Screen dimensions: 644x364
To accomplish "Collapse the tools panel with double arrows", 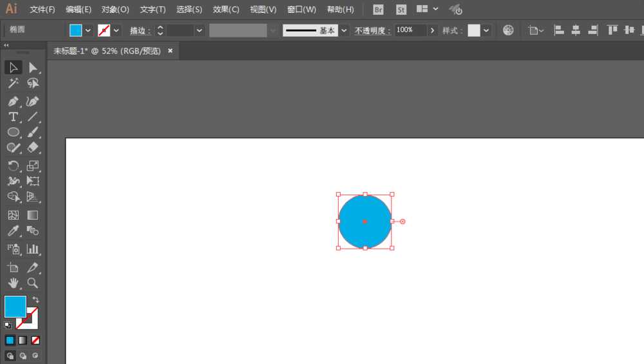I will click(6, 45).
